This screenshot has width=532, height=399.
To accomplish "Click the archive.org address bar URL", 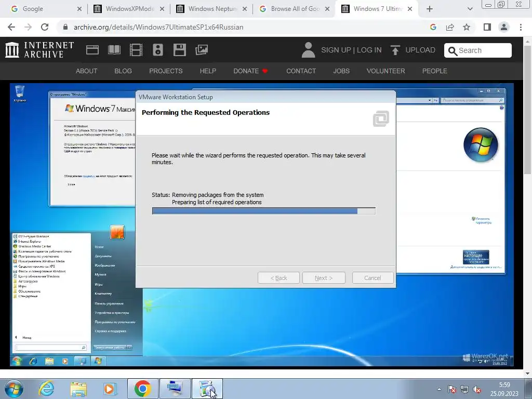I will (x=158, y=27).
